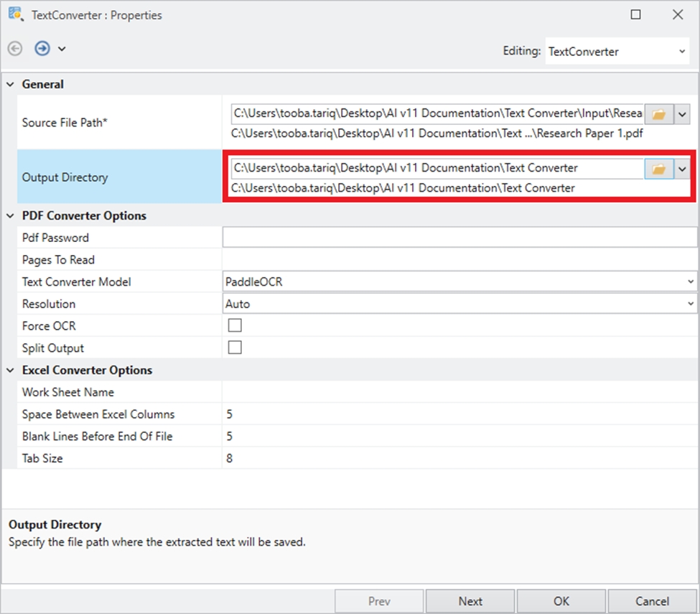Open navigation history dropdown arrow
700x614 pixels.
tap(62, 49)
